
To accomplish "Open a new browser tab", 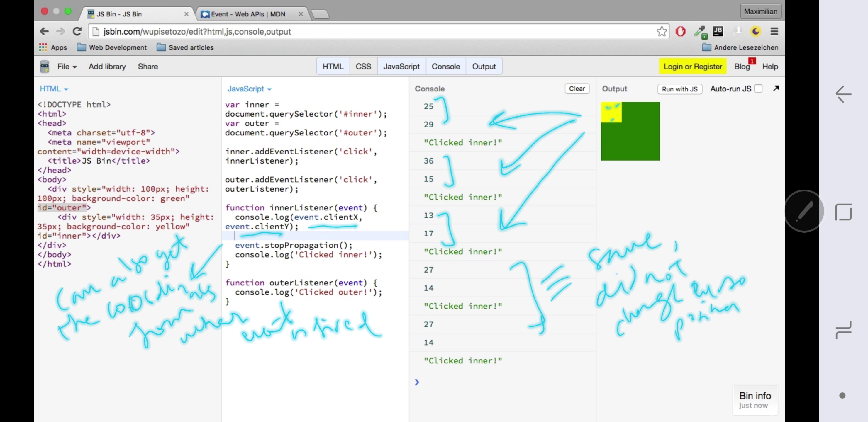I will (x=320, y=14).
